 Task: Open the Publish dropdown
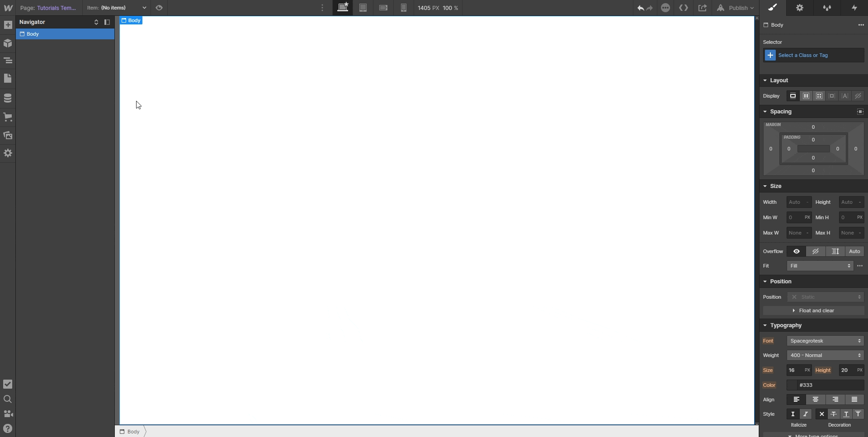(736, 8)
